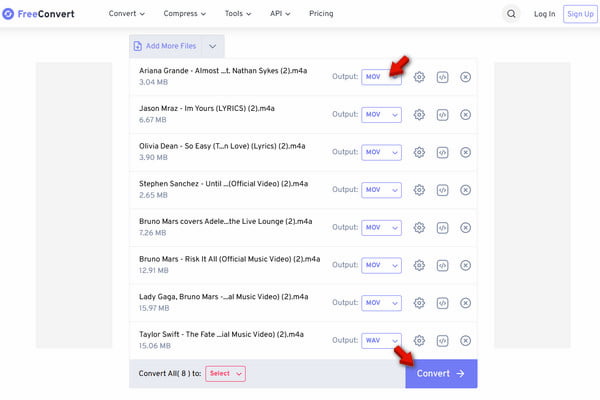Viewport: 600px width, 400px height.
Task: Open the Convert menu
Action: click(127, 13)
